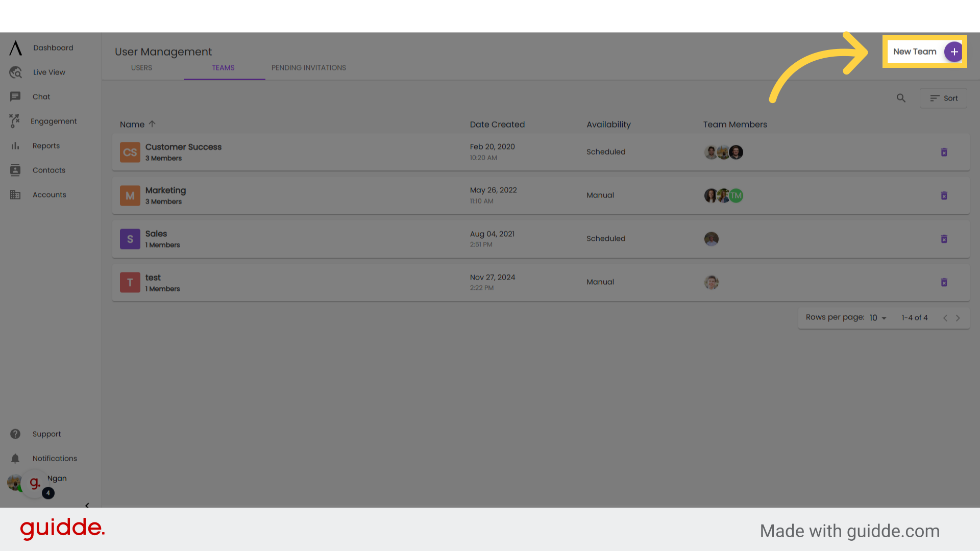Open the Reports bar chart icon
The height and width of the screenshot is (551, 980).
coord(15,146)
